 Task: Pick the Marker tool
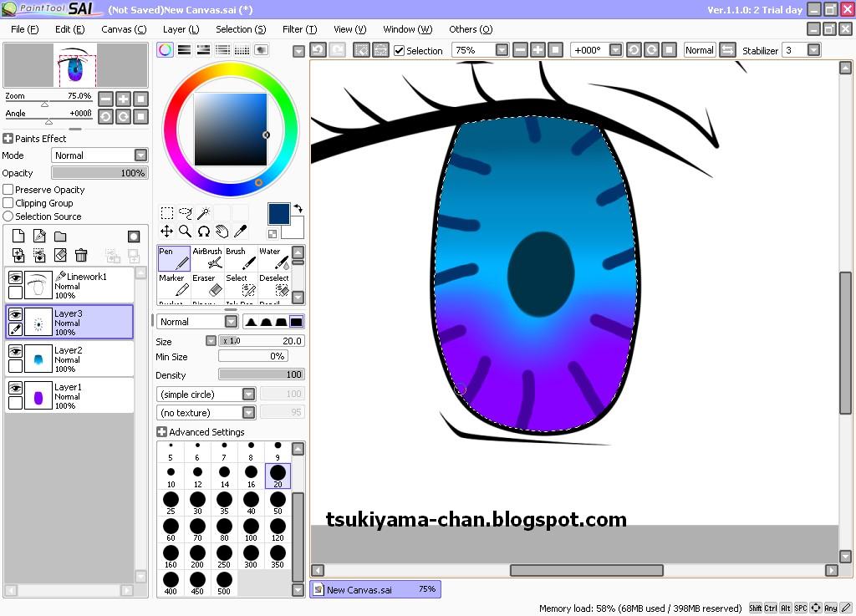tap(174, 285)
